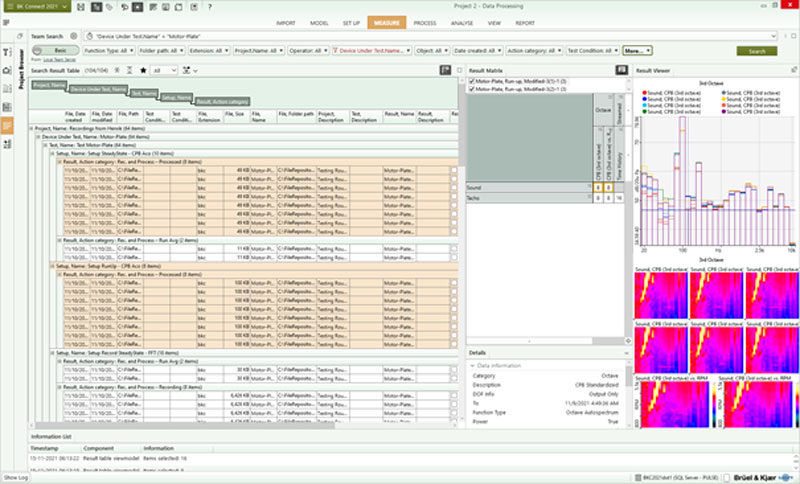Switch to the SET UP tab
Image resolution: width=800 pixels, height=484 pixels.
pyautogui.click(x=351, y=23)
